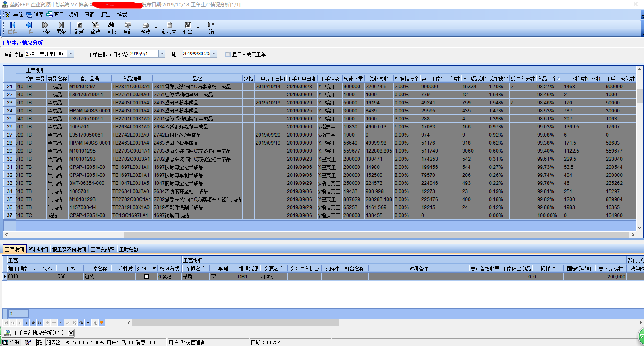Click the orange filter icon in bottom navigator
The image size is (644, 346).
(102, 323)
